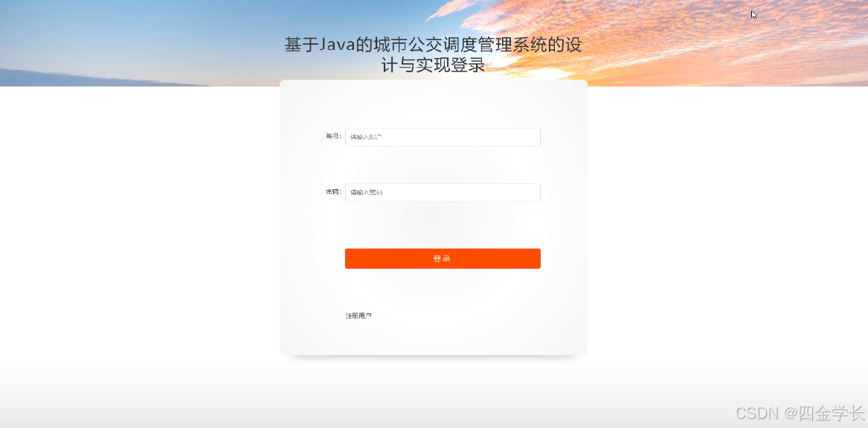Click the 请输入密码 placeholder text
The width and height of the screenshot is (868, 428).
[x=366, y=193]
